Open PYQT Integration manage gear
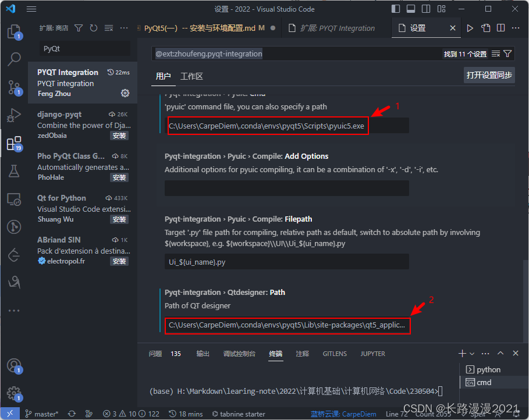Image resolution: width=529 pixels, height=420 pixels. [125, 93]
